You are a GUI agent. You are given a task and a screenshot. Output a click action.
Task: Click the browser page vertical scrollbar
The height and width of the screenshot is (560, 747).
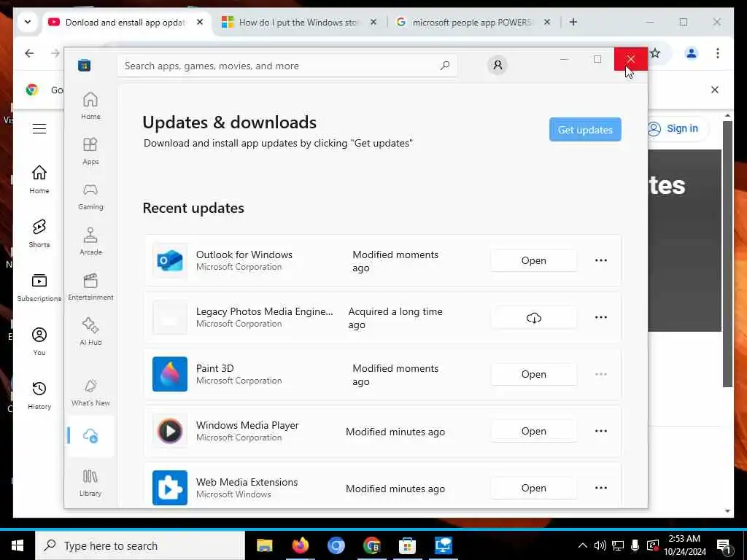click(727, 254)
